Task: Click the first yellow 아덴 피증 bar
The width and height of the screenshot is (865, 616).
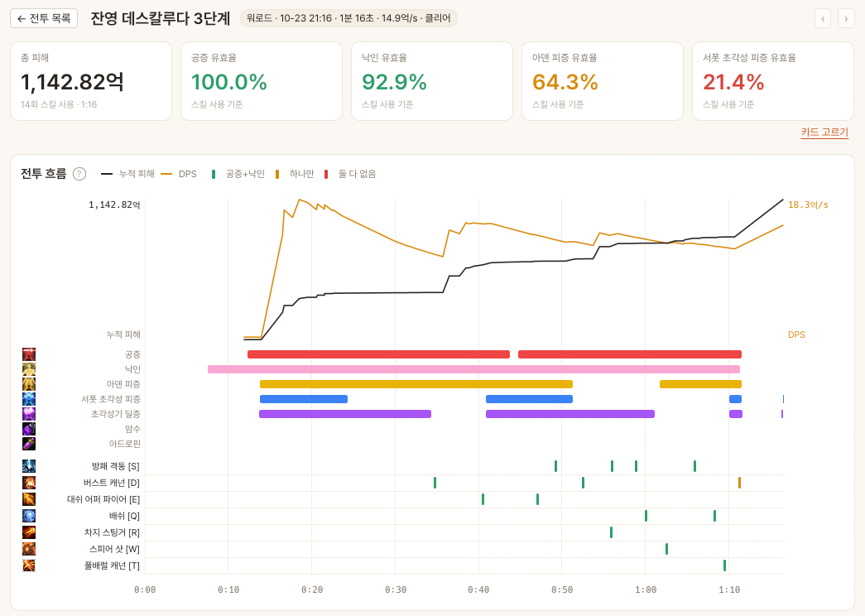Action: [x=416, y=384]
